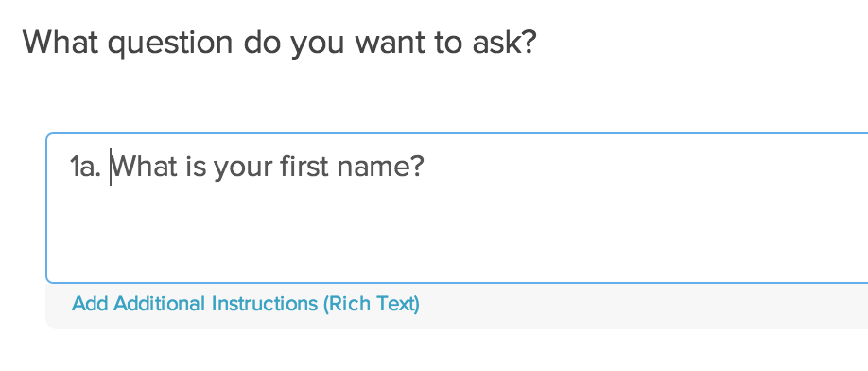Click the "1a." prefix in the question box
The image size is (868, 371).
(85, 167)
